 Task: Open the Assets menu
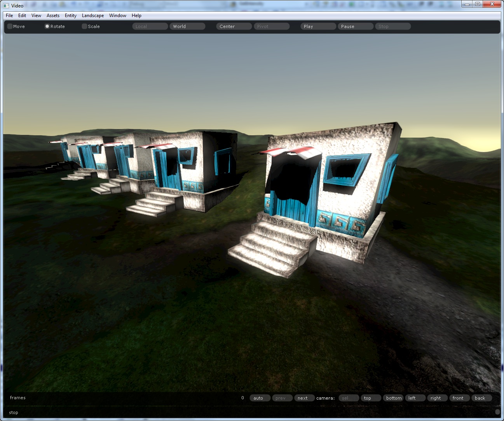coord(53,16)
